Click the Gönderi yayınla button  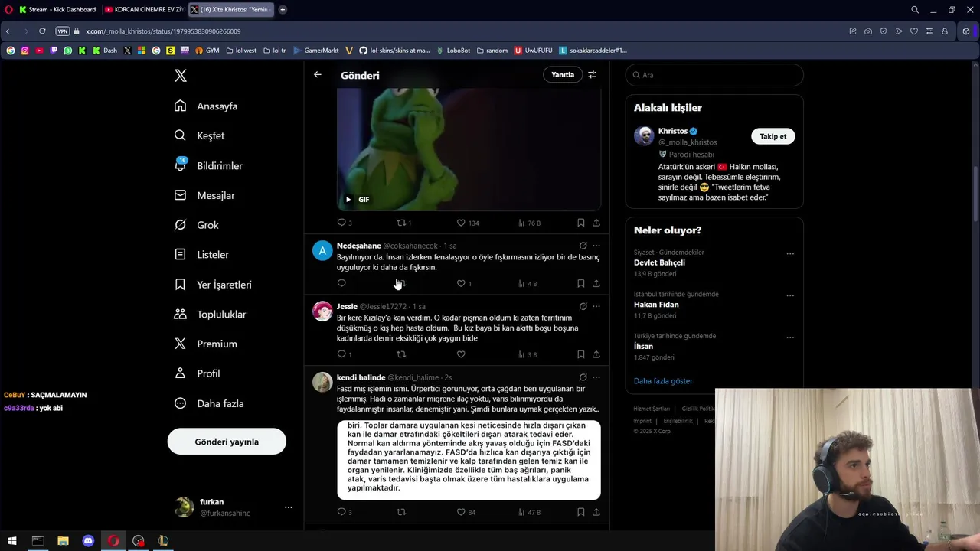point(227,442)
